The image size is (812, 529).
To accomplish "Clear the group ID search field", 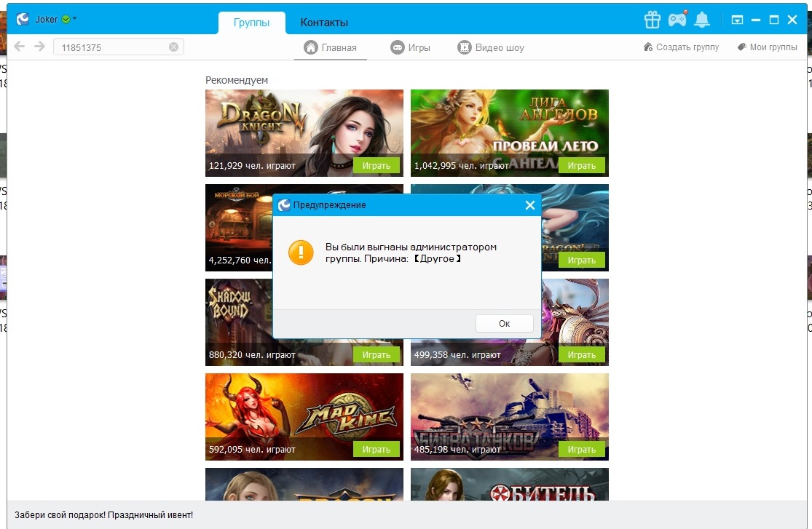I will tap(173, 47).
